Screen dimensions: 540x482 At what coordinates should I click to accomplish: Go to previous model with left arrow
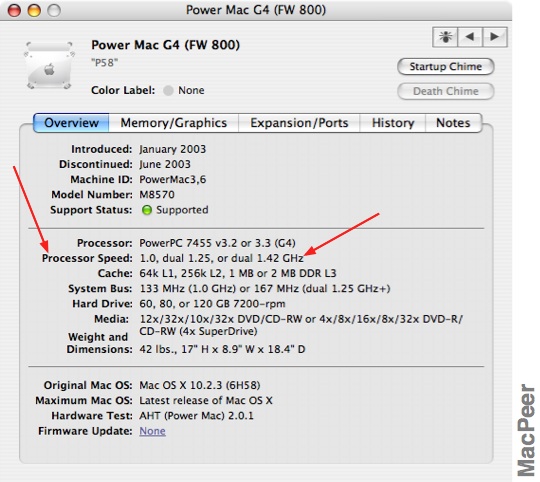coord(470,37)
